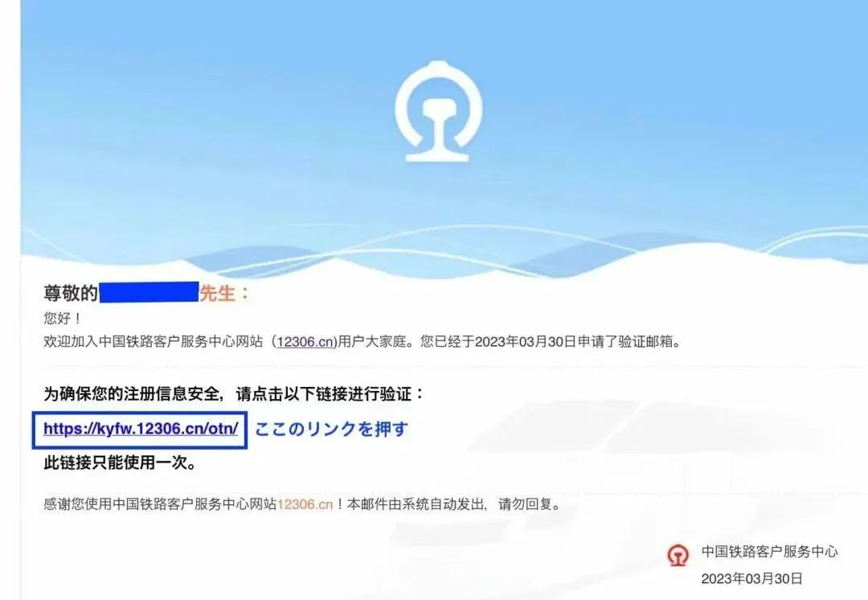Click the Japanese note ここのリンクを押す
This screenshot has height=600, width=868.
click(331, 428)
